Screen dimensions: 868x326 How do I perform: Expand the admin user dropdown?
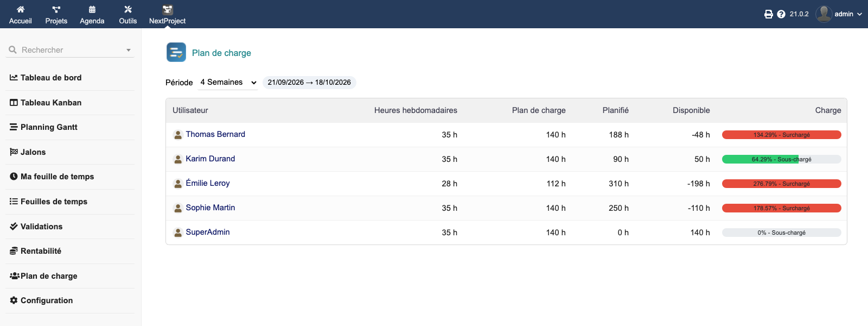click(839, 14)
